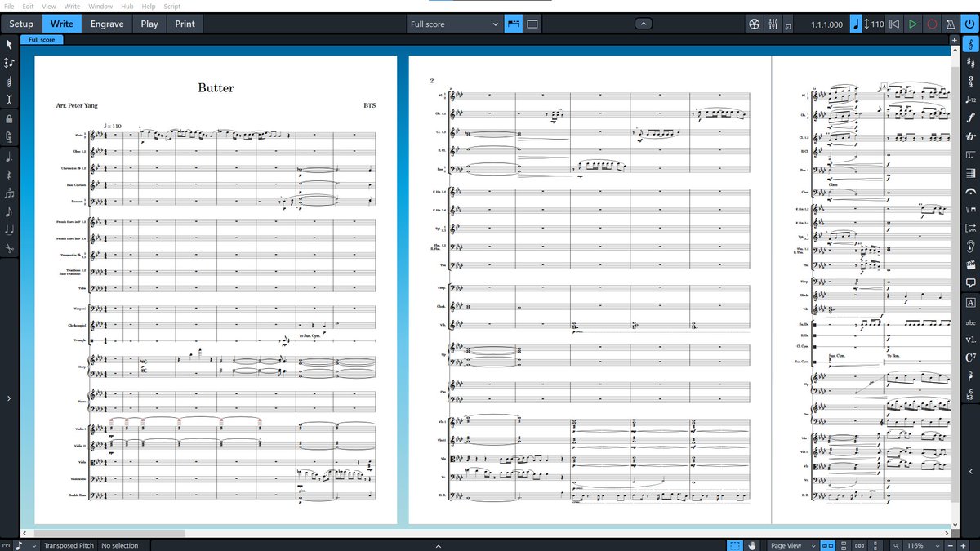
Task: Select the Scissors tool in left toolbox
Action: 9,247
